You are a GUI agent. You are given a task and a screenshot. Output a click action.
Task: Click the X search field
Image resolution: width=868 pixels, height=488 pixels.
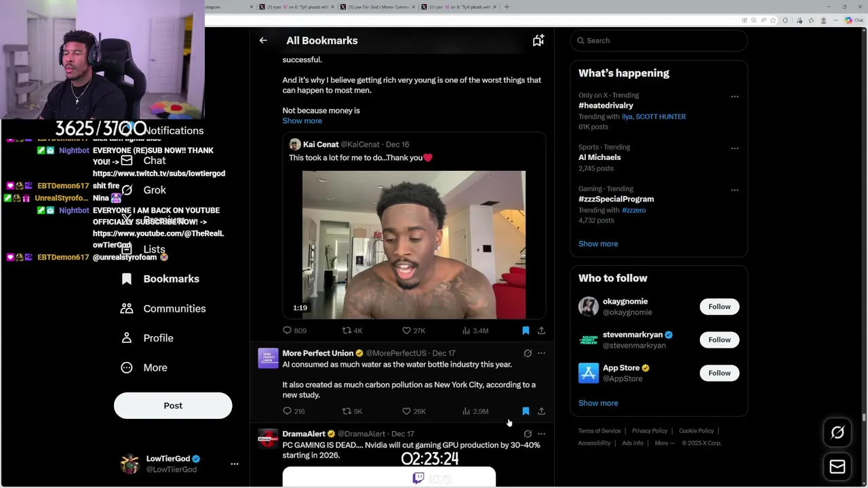coord(658,41)
